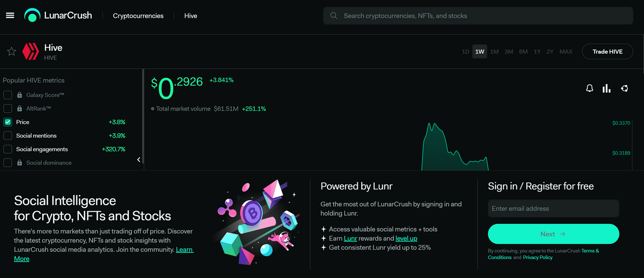644x278 pixels.
Task: Open the hamburger navigation menu
Action: (10, 16)
